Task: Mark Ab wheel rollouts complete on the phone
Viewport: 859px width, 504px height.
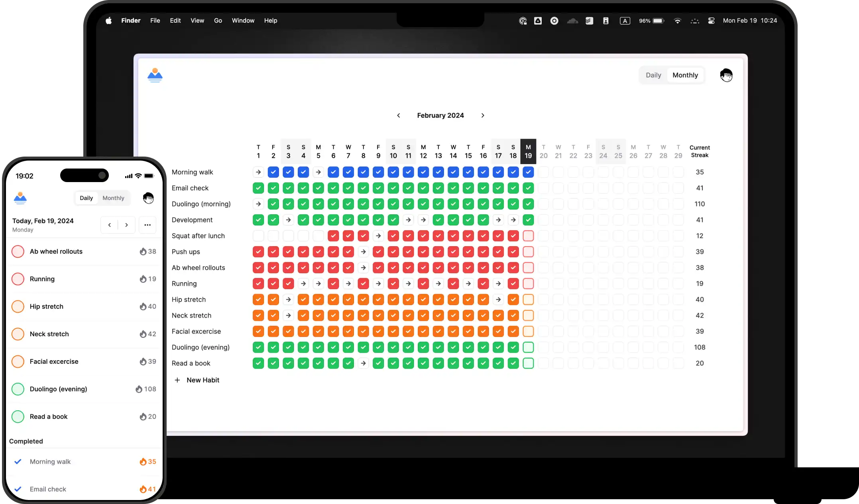Action: (x=18, y=251)
